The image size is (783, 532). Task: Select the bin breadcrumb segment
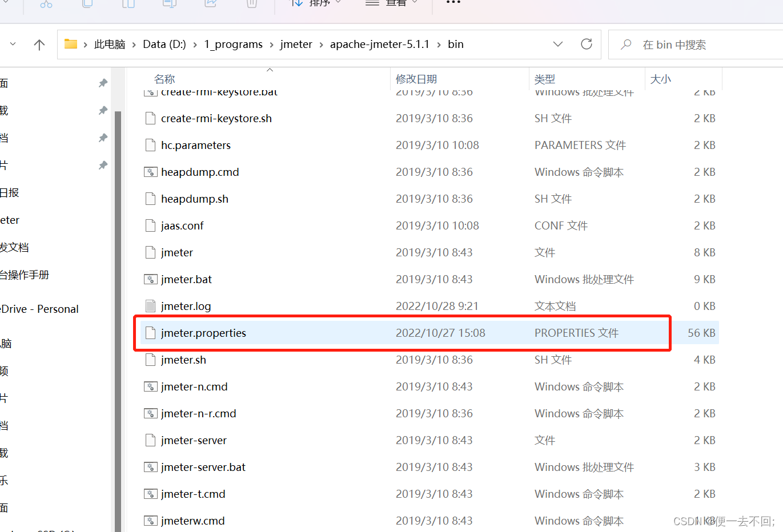point(456,44)
